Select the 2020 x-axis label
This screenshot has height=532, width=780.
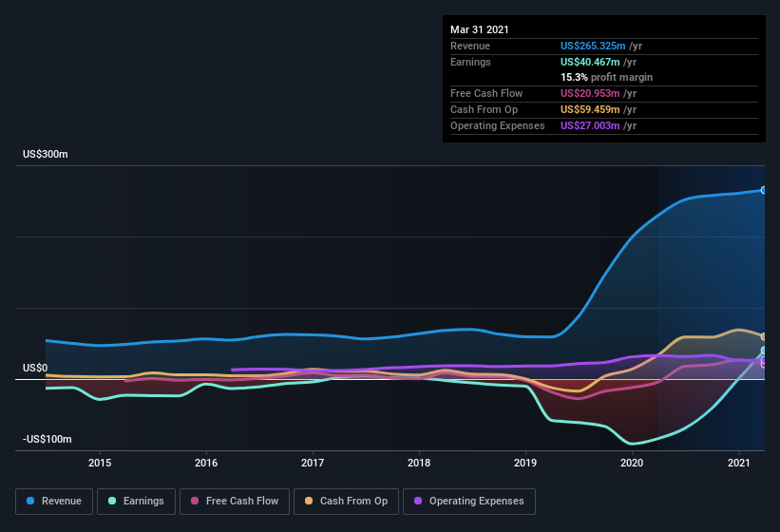[x=632, y=463]
